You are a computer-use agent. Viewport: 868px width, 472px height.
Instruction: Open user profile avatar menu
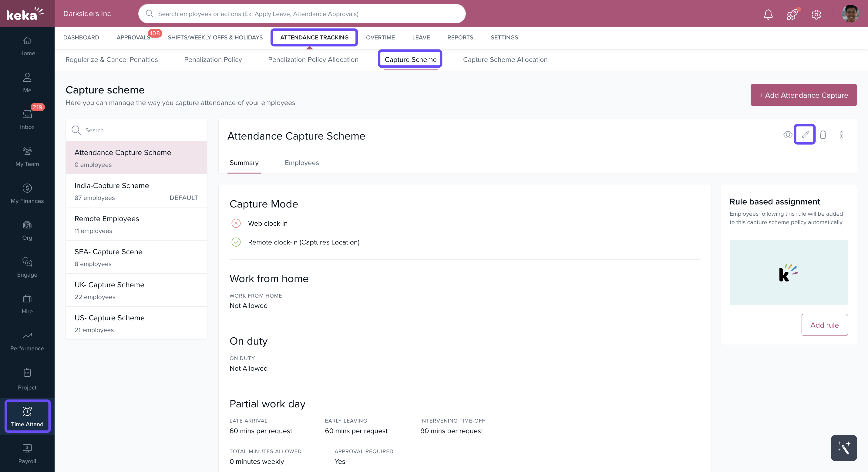[x=850, y=14]
